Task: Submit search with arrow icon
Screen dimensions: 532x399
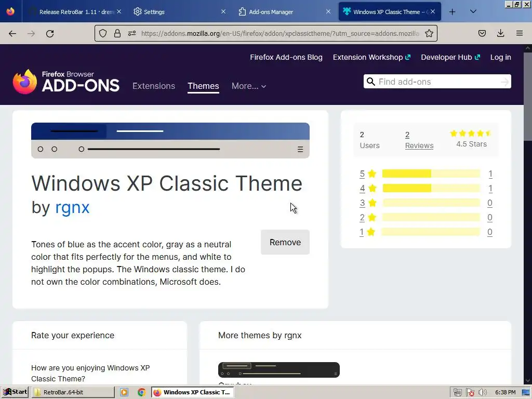Action: click(x=504, y=82)
